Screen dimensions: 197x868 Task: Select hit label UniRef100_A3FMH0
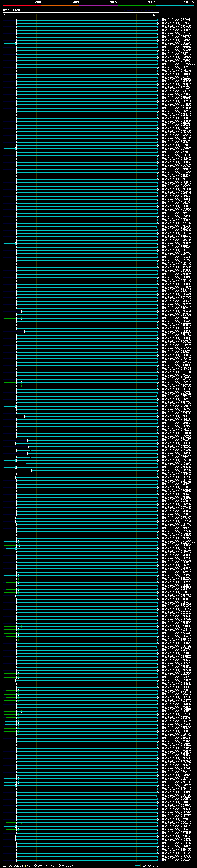pos(177,47)
